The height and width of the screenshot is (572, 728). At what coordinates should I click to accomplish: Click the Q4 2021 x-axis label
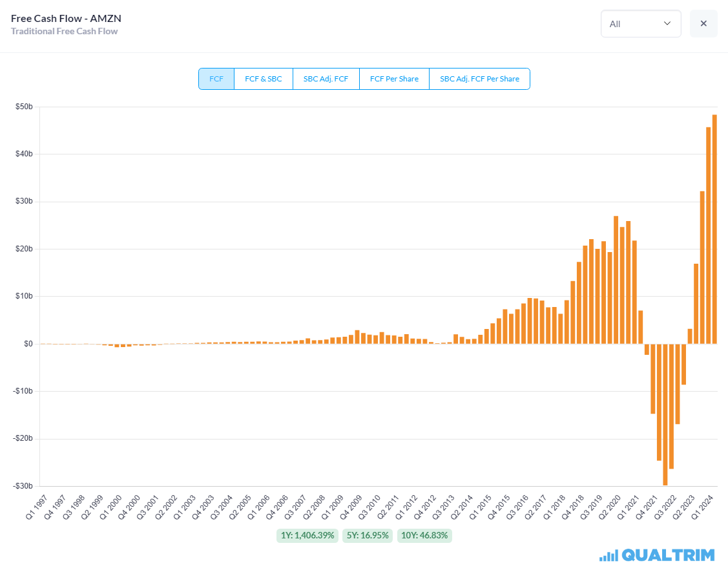[647, 507]
